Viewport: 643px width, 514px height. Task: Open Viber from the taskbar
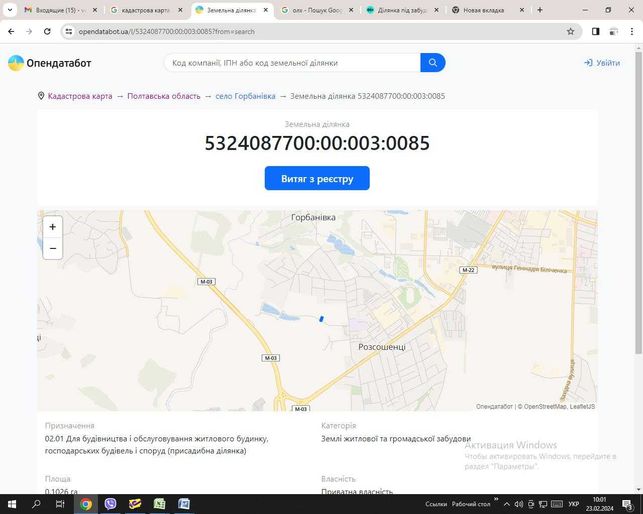pos(110,504)
